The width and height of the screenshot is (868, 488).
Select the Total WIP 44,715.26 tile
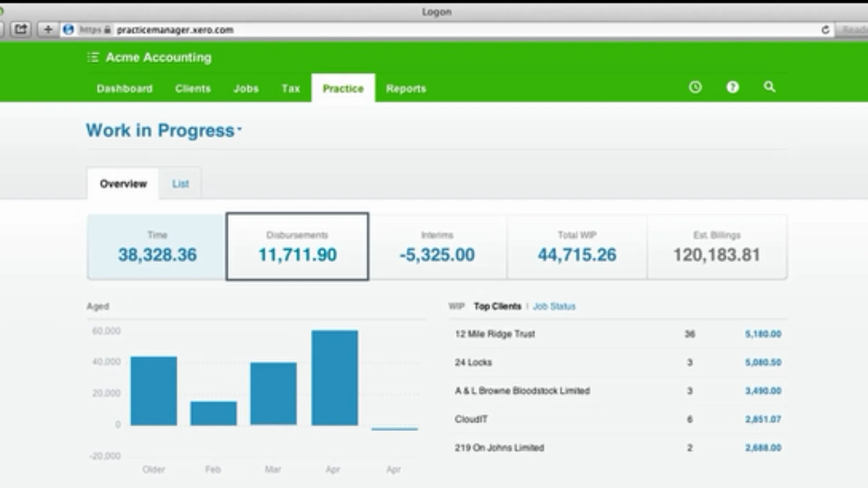pyautogui.click(x=577, y=247)
